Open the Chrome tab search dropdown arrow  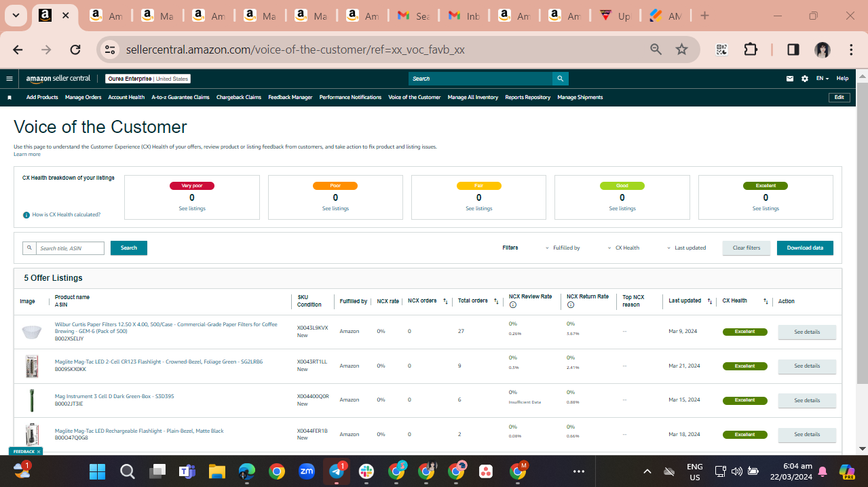coord(16,15)
